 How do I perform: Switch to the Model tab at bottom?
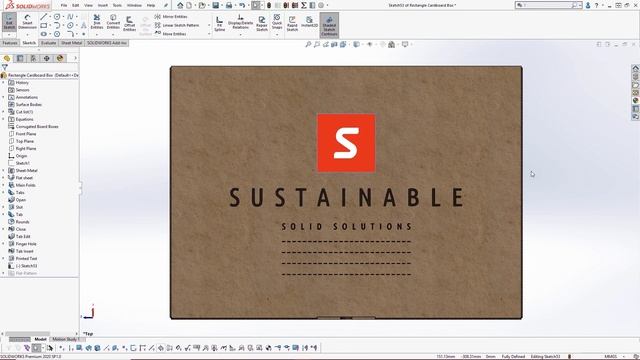pos(40,339)
